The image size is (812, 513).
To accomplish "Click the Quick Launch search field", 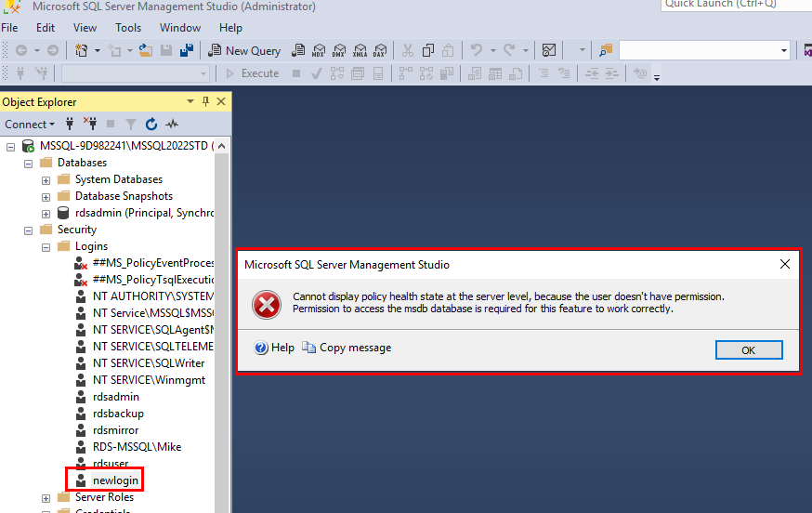I will click(x=736, y=4).
